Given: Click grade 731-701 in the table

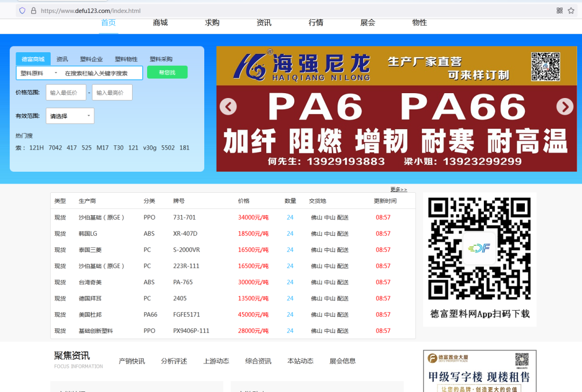Looking at the screenshot, I should 184,218.
